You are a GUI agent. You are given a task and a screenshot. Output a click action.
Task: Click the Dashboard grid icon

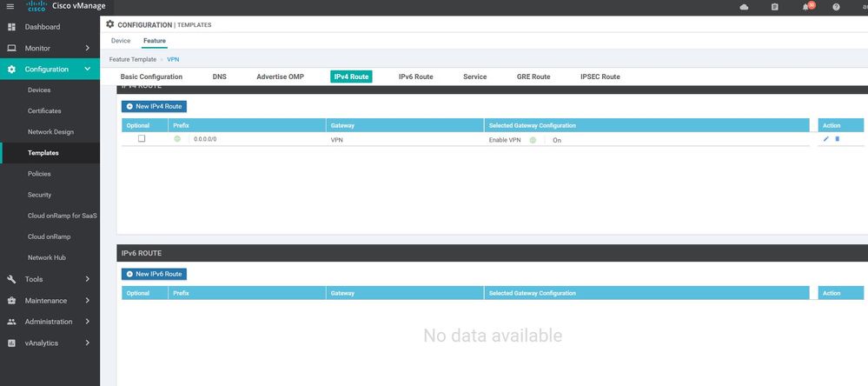11,27
